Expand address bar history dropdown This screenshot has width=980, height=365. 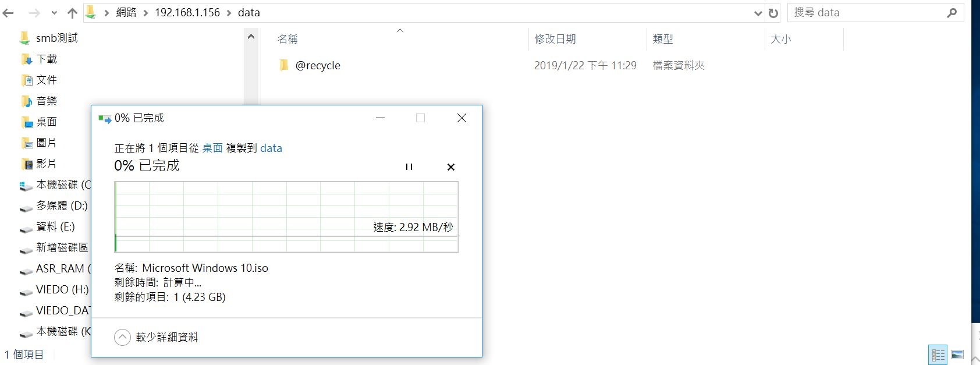(x=758, y=13)
